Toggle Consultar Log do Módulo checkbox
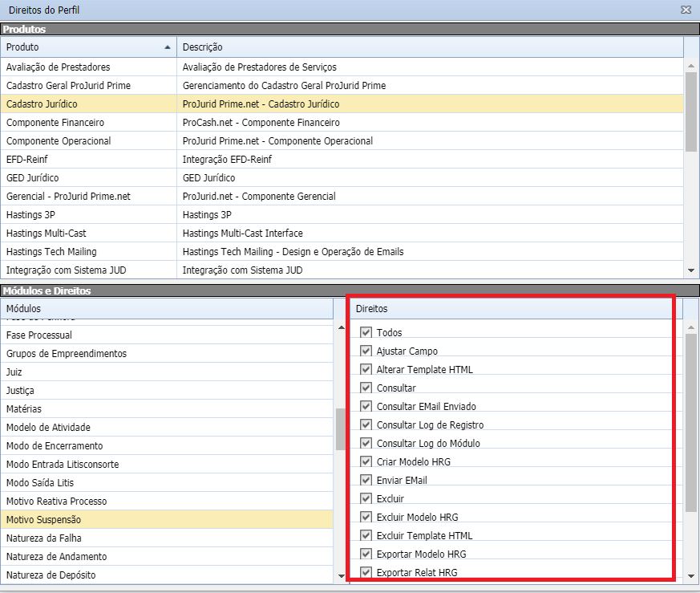This screenshot has height=593, width=700. [366, 443]
